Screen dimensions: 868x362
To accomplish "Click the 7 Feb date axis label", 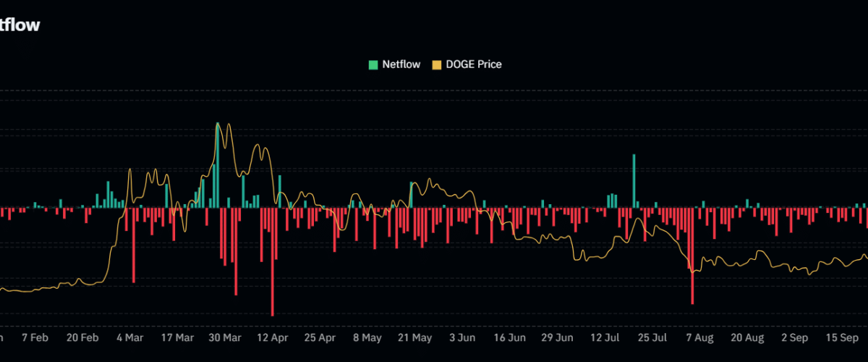I will coord(35,338).
